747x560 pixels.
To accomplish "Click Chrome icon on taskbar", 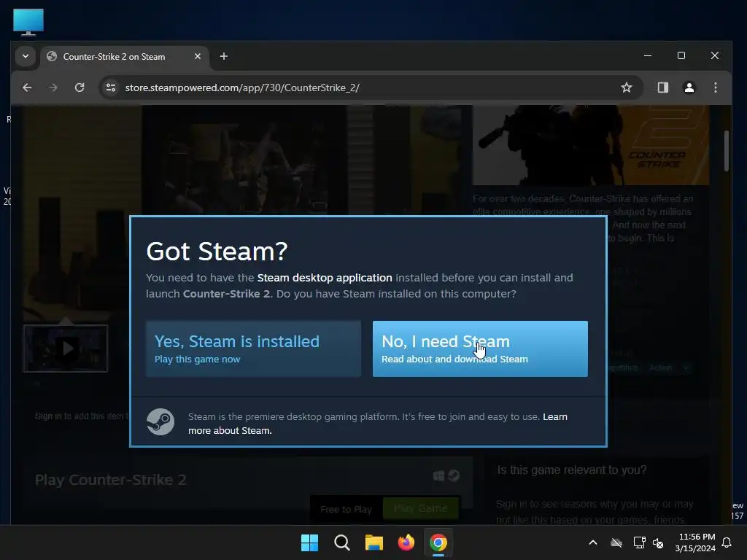I will click(x=438, y=542).
